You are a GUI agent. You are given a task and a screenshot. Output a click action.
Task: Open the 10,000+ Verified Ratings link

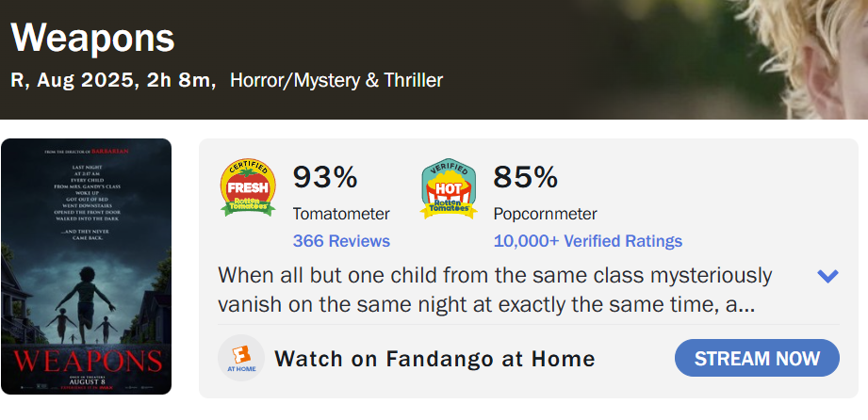pos(587,241)
